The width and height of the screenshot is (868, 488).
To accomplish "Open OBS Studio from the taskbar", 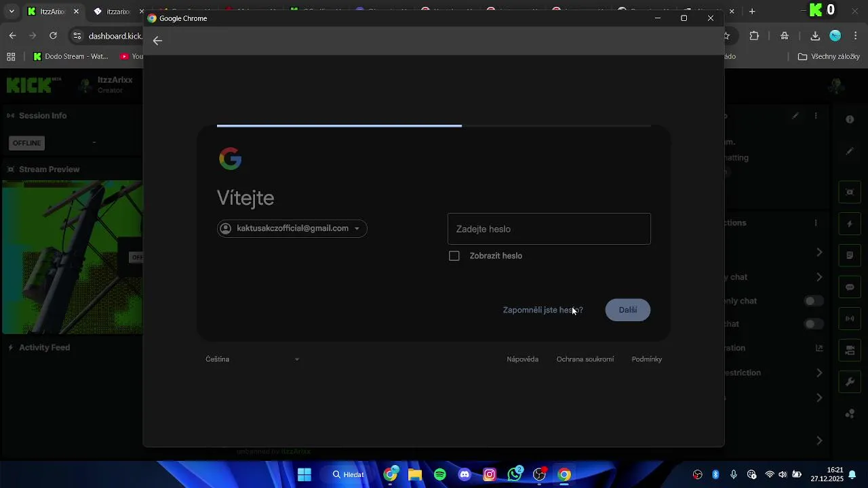I will click(x=540, y=474).
